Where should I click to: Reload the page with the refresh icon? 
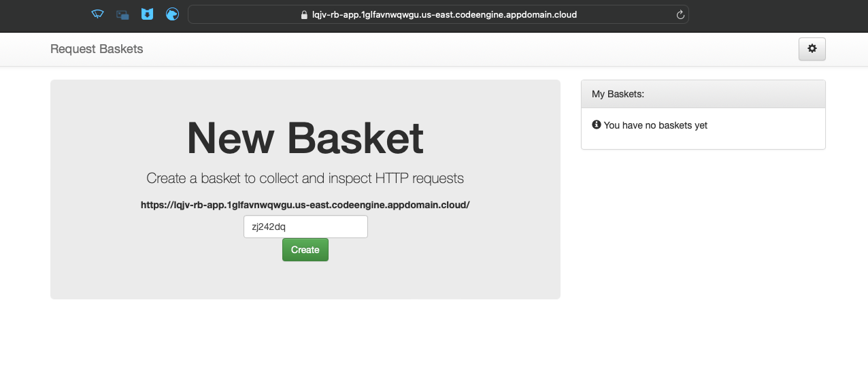coord(680,14)
